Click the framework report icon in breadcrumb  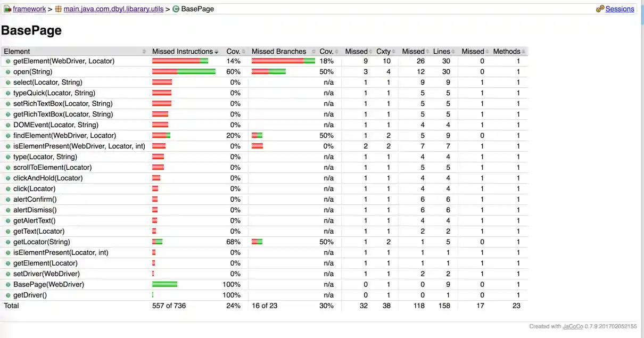[7, 9]
